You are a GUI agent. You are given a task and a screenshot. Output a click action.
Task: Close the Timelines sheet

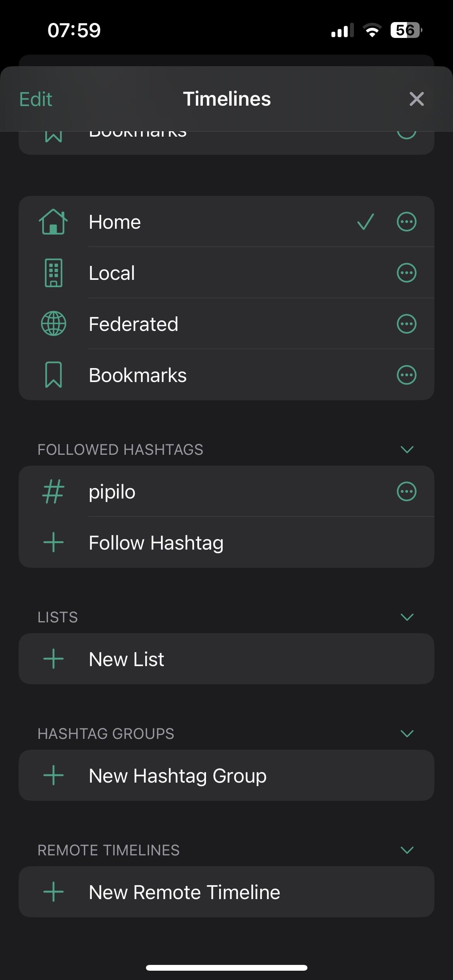coord(417,99)
